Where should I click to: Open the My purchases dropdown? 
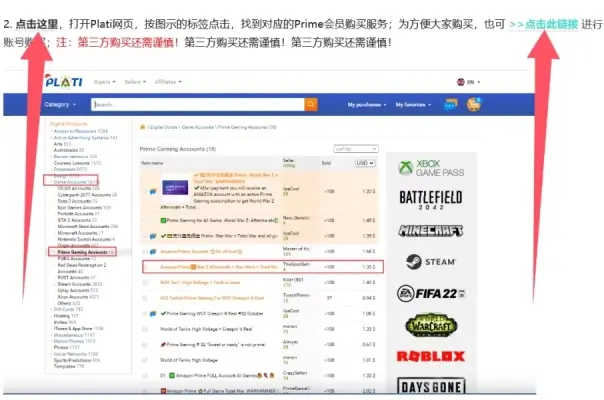pyautogui.click(x=367, y=104)
